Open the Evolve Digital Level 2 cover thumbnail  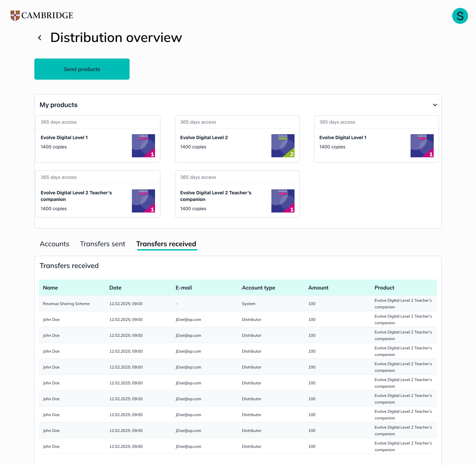[x=283, y=146]
